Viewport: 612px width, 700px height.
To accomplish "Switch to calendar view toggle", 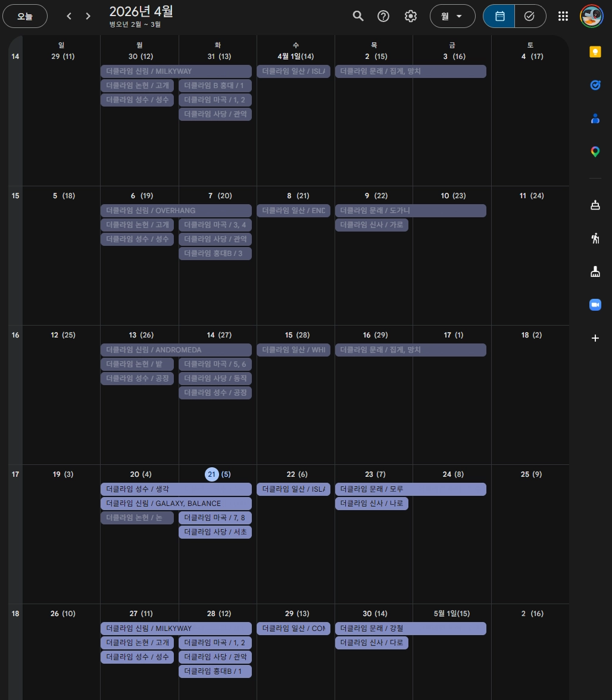I will click(x=499, y=16).
